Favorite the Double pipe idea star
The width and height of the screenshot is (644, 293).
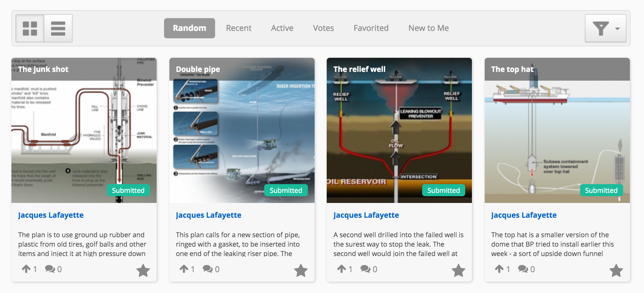pos(301,270)
